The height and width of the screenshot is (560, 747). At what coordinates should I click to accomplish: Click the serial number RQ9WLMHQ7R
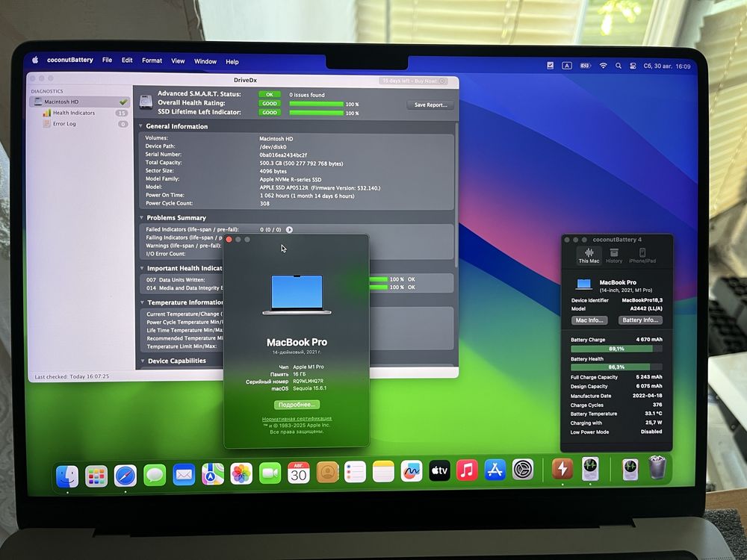[308, 382]
